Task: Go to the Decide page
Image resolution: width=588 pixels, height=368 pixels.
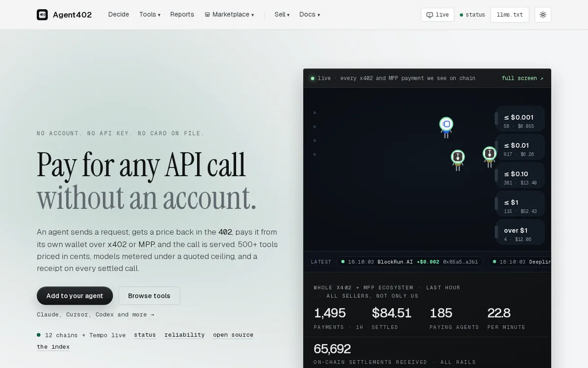Action: pyautogui.click(x=119, y=15)
